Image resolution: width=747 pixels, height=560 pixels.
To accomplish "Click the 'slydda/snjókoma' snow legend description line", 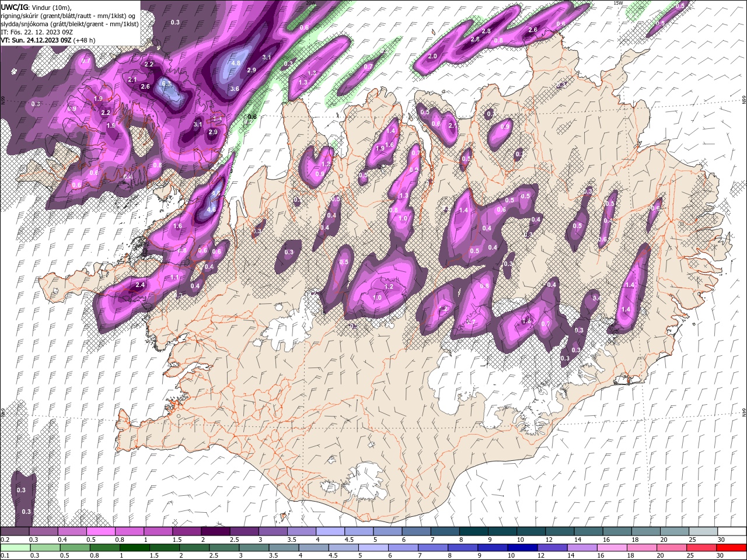I will point(69,24).
